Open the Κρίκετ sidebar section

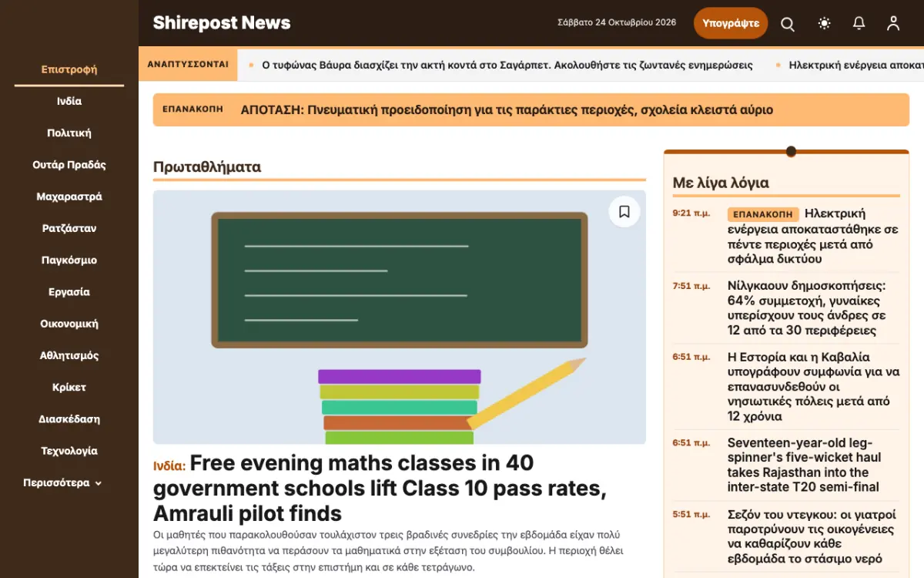(69, 388)
